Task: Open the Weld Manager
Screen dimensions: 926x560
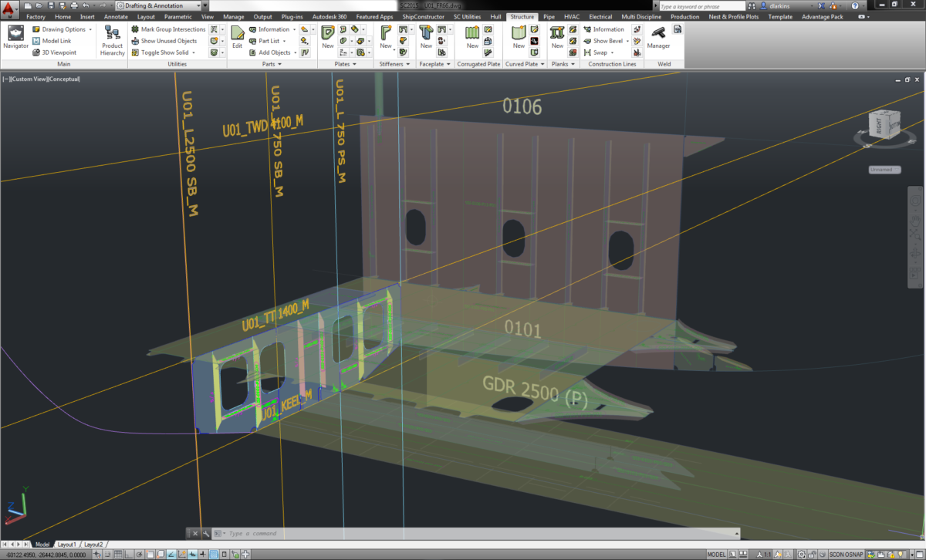Action: click(x=658, y=37)
